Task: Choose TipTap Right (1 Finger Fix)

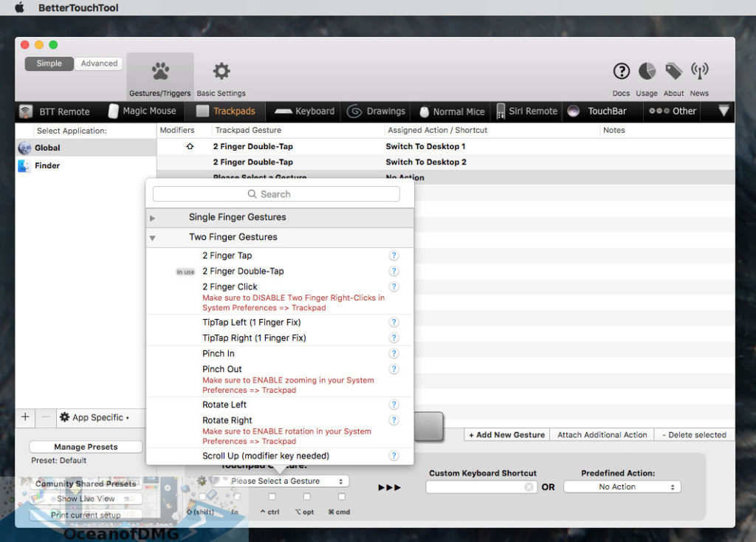Action: (254, 338)
